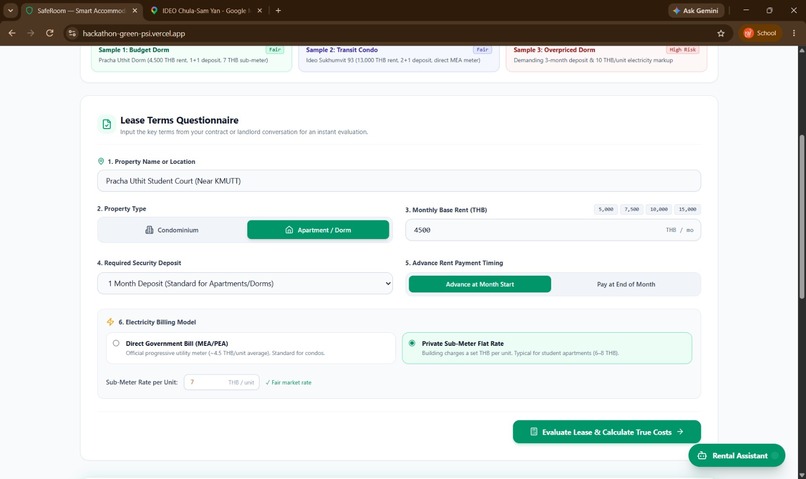Choose Advance at Month Start
This screenshot has width=806, height=479.
(480, 284)
